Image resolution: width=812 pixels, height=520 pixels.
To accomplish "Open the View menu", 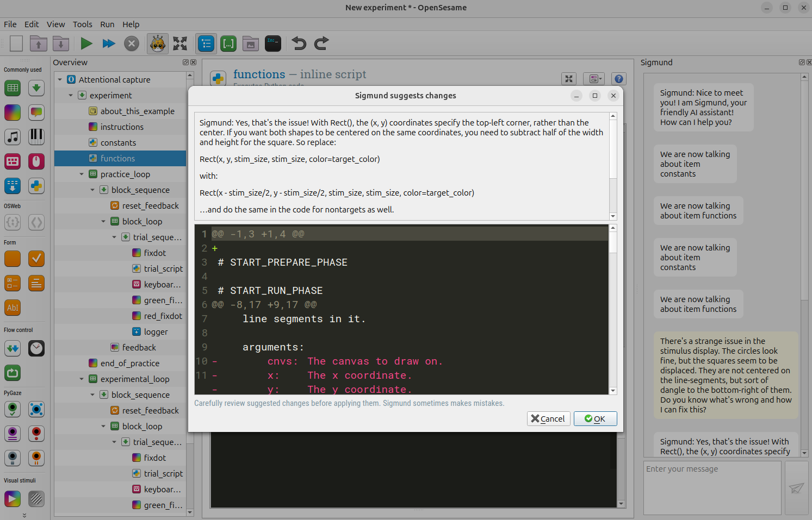I will pyautogui.click(x=55, y=24).
